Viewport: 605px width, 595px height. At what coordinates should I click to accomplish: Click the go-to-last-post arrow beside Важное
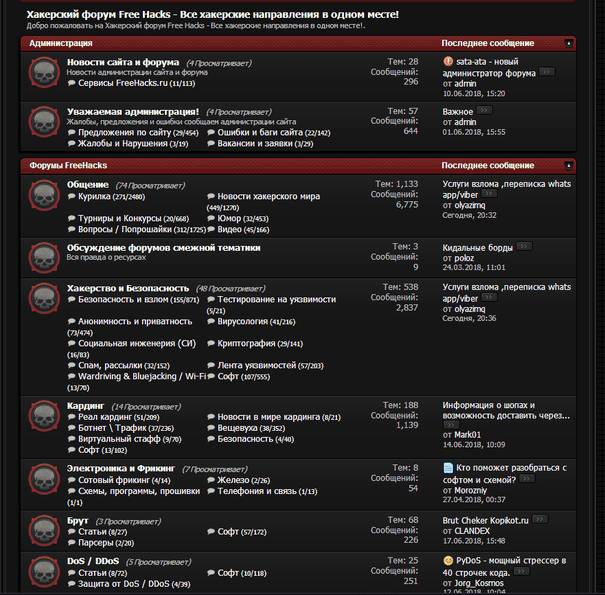click(486, 111)
